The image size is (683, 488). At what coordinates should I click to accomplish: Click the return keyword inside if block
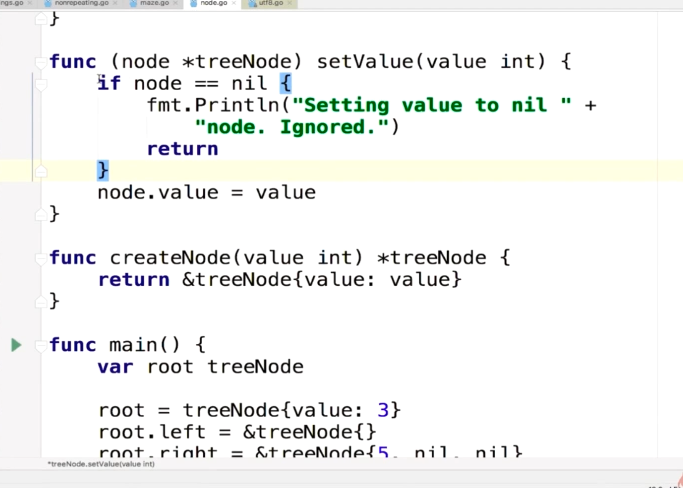(x=182, y=149)
